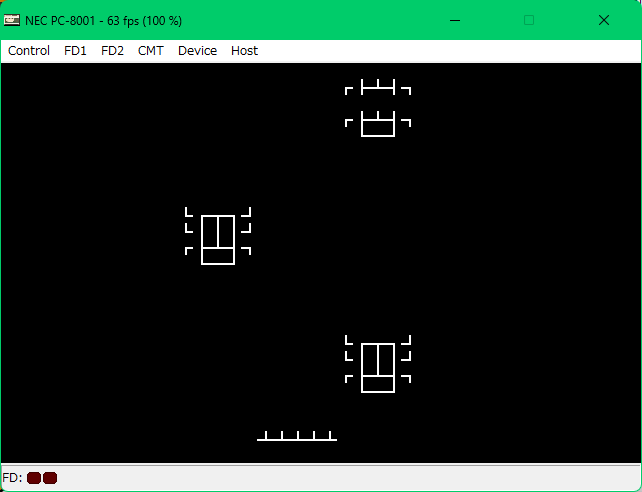Open the FD2 floppy drive menu
This screenshot has height=492, width=642.
112,51
